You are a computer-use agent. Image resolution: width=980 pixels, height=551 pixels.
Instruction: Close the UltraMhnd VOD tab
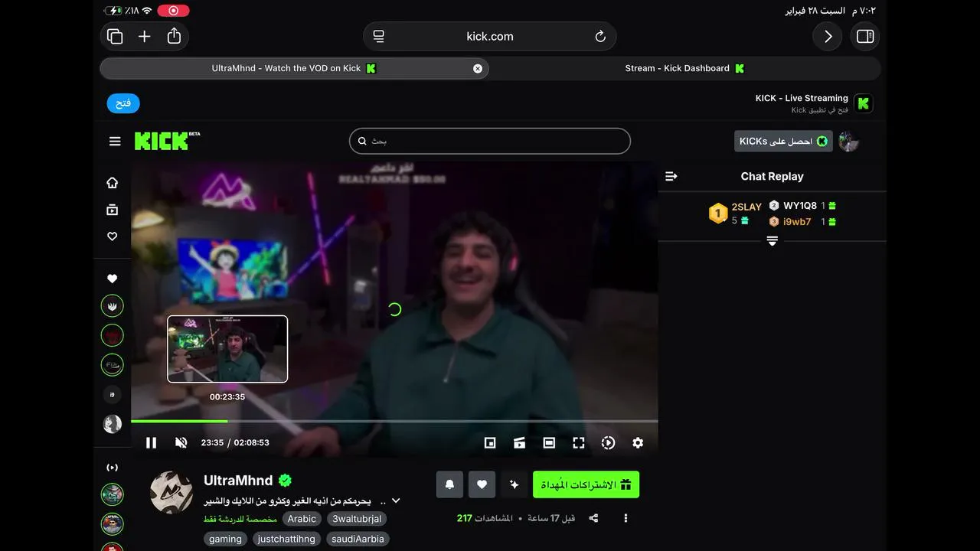pos(478,68)
